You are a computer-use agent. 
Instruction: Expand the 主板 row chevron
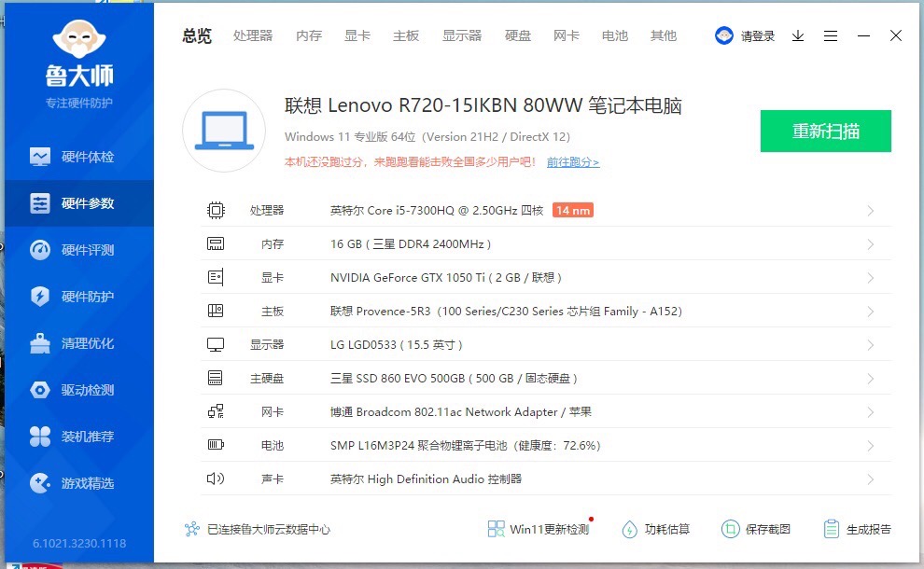pos(871,312)
